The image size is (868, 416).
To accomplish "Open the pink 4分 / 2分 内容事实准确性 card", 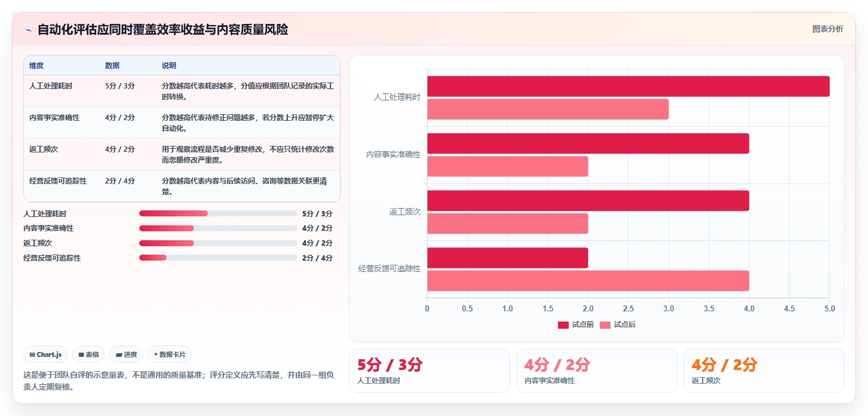I will coord(597,371).
